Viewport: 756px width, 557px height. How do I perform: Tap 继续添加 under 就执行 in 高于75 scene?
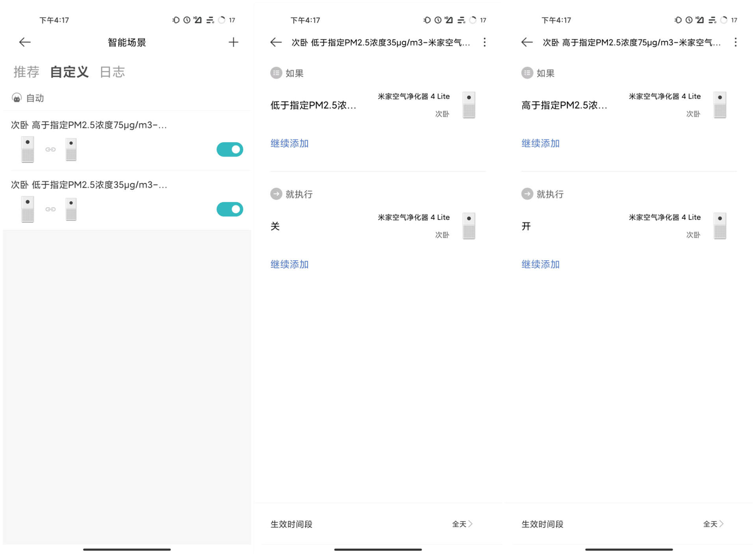[x=540, y=264]
